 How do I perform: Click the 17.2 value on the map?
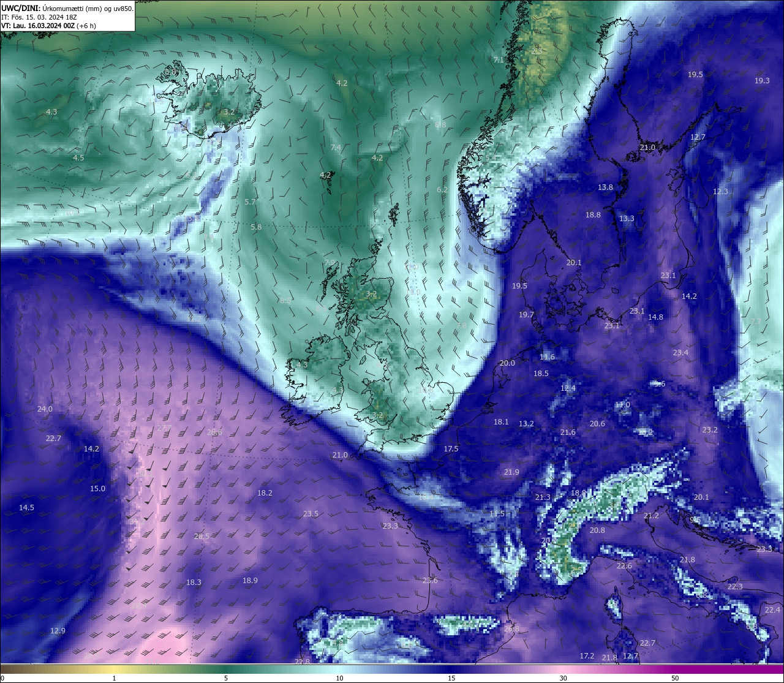[x=587, y=656]
